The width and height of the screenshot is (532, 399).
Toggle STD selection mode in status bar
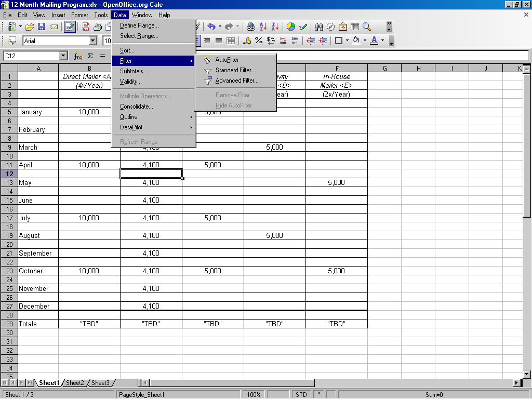click(x=301, y=395)
